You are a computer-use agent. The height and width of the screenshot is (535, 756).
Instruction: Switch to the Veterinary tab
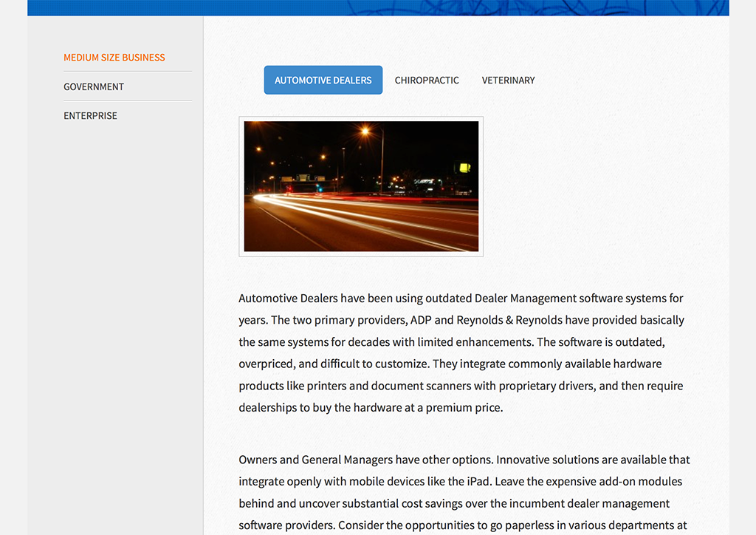click(x=508, y=80)
